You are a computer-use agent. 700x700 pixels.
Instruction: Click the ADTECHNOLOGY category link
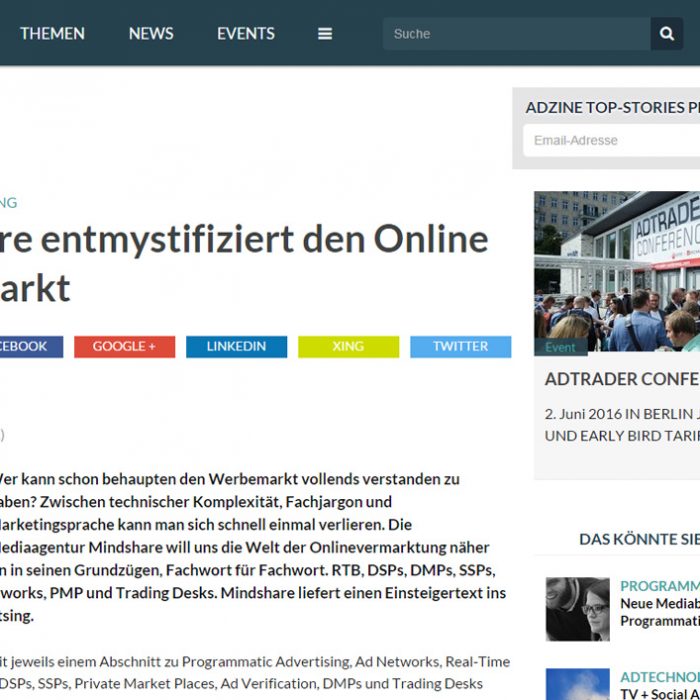(x=660, y=677)
